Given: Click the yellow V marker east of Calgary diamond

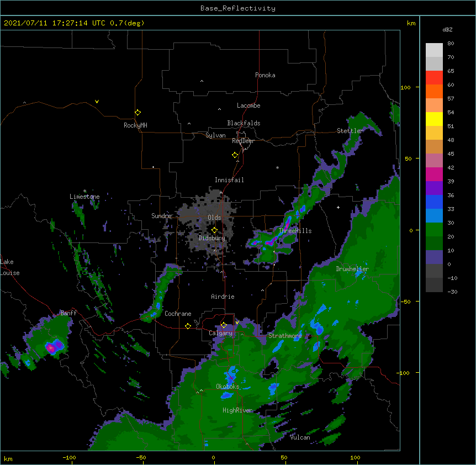Looking at the screenshot, I should click(x=237, y=323).
